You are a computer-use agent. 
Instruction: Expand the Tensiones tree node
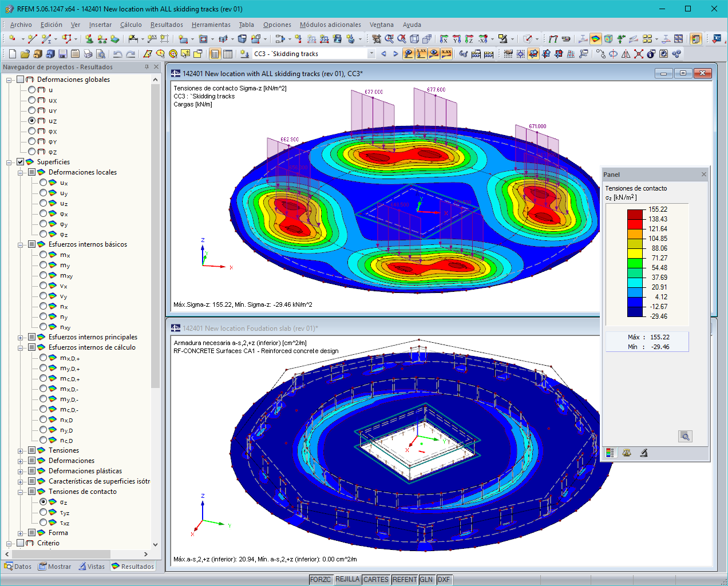(19, 450)
